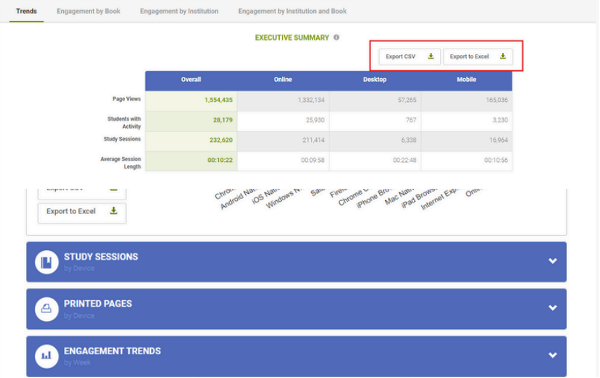Click the Mobile column header

tap(466, 80)
